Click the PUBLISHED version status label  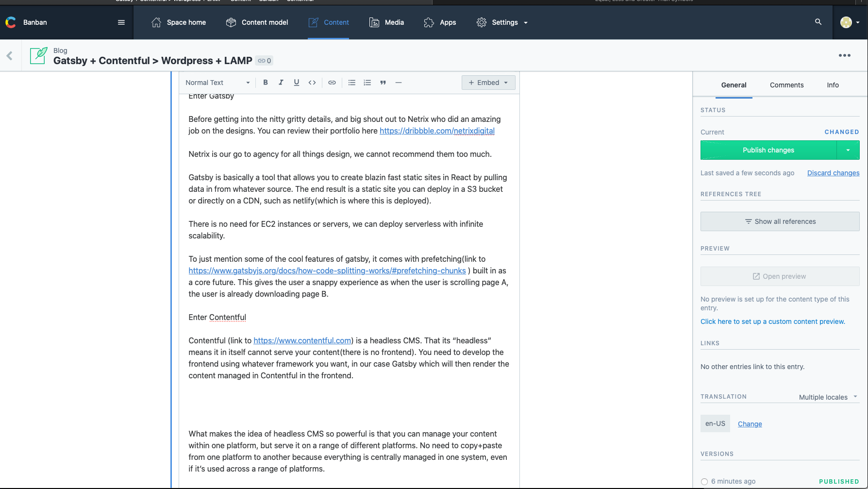click(x=839, y=482)
